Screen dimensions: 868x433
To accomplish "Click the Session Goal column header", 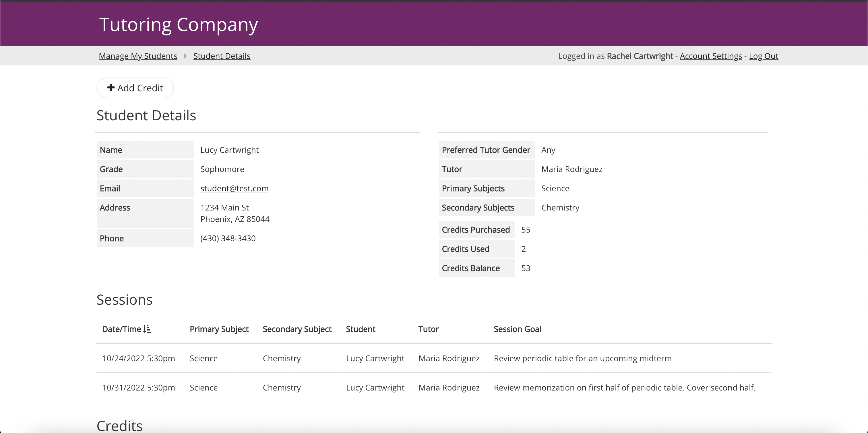I will (517, 329).
